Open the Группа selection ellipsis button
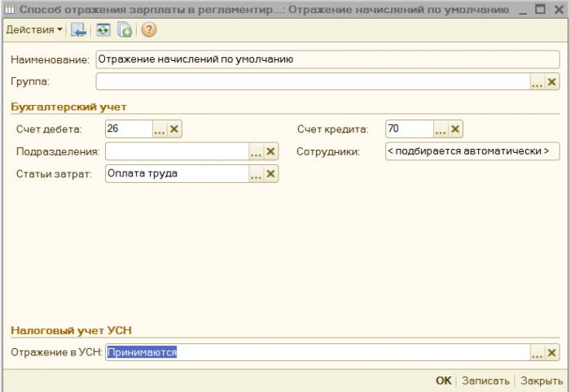Screen dimensions: 570x392 click(x=537, y=82)
